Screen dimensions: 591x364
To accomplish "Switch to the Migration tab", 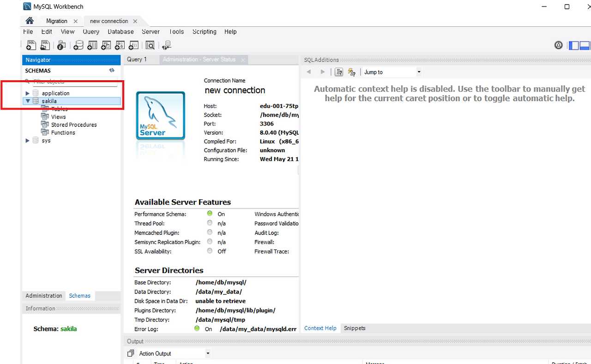I will pos(57,21).
